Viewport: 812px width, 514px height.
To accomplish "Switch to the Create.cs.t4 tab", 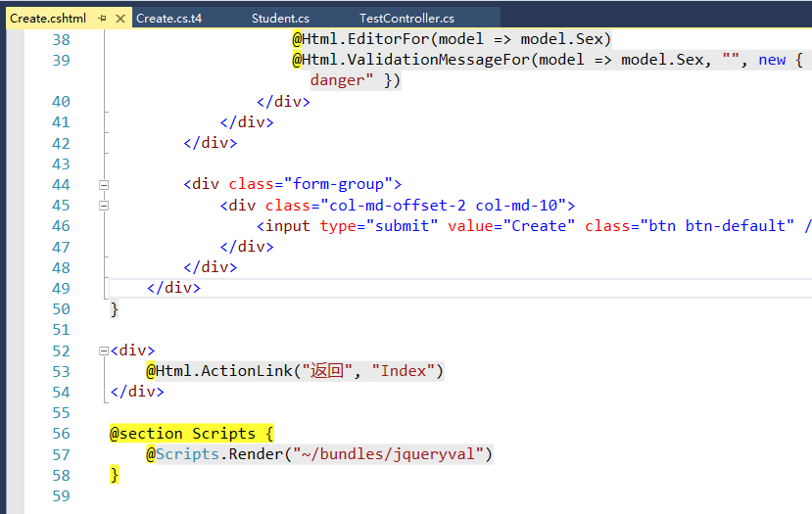I will click(x=168, y=18).
